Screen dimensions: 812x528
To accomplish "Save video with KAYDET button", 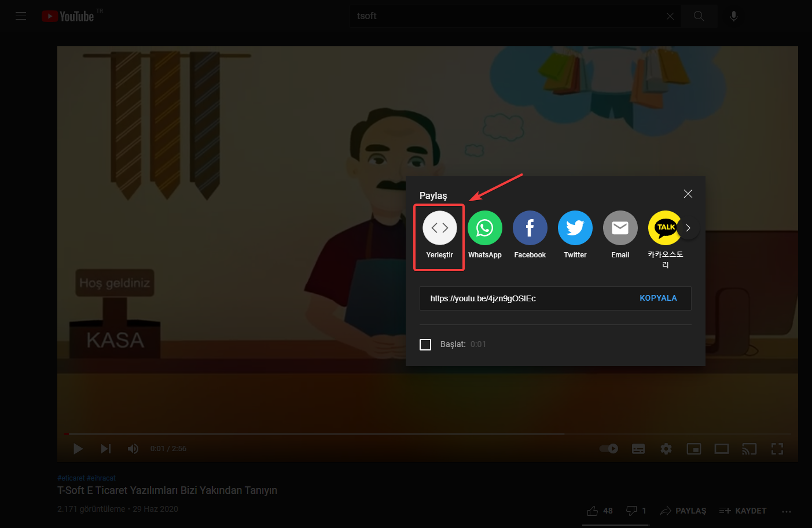I will (x=743, y=511).
